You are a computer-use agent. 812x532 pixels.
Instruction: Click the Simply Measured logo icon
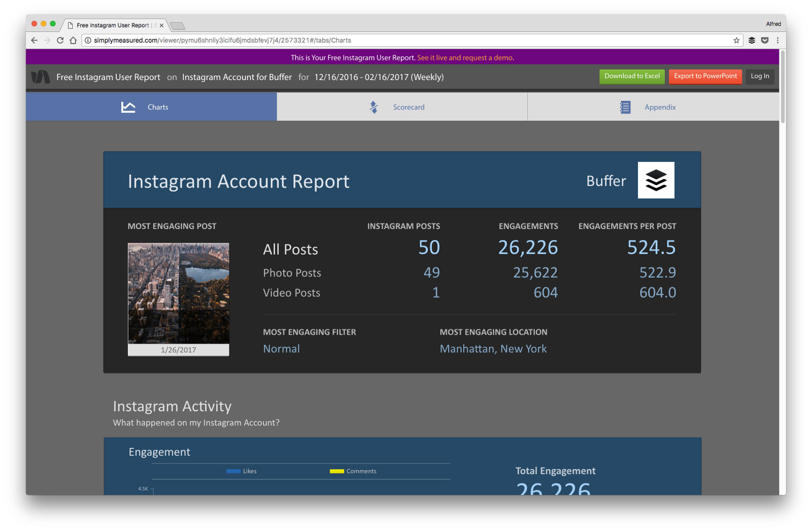pos(41,77)
